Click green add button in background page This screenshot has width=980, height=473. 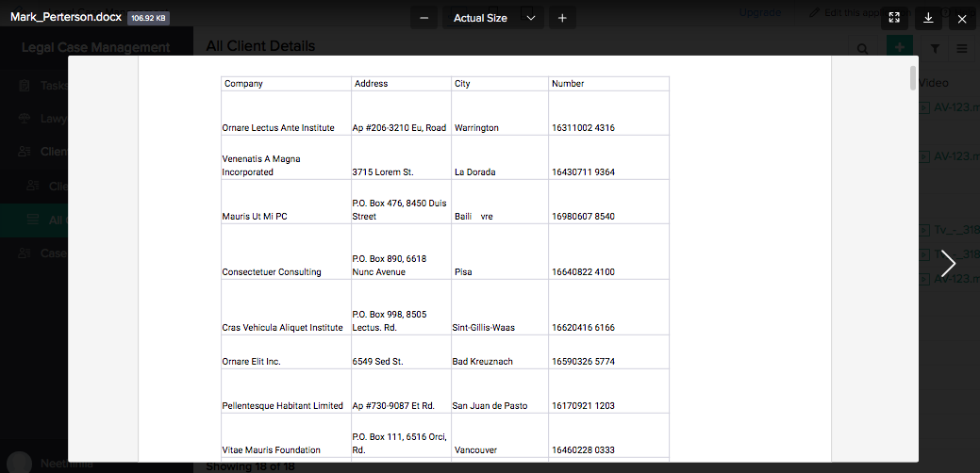900,47
